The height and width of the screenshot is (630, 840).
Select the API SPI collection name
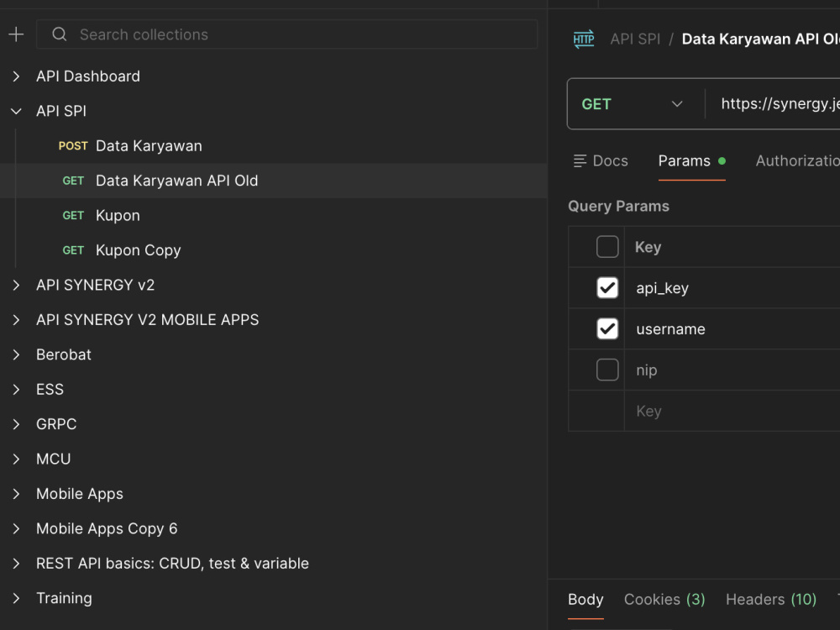tap(61, 111)
